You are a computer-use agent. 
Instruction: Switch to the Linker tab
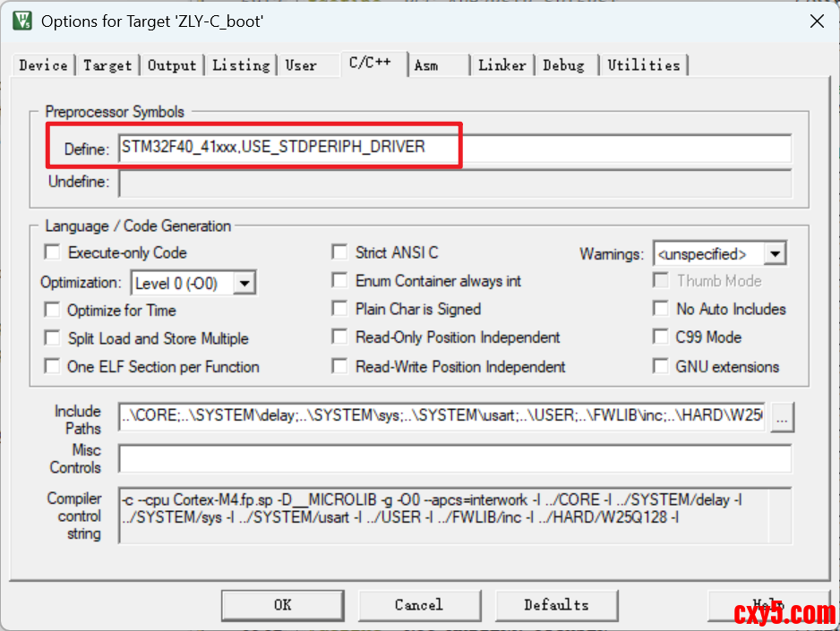(502, 65)
